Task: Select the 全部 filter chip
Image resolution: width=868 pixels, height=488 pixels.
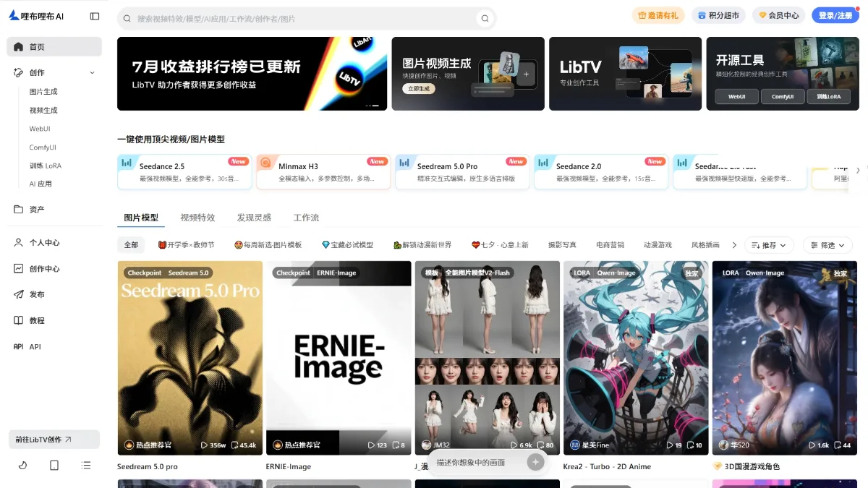Action: tap(131, 245)
